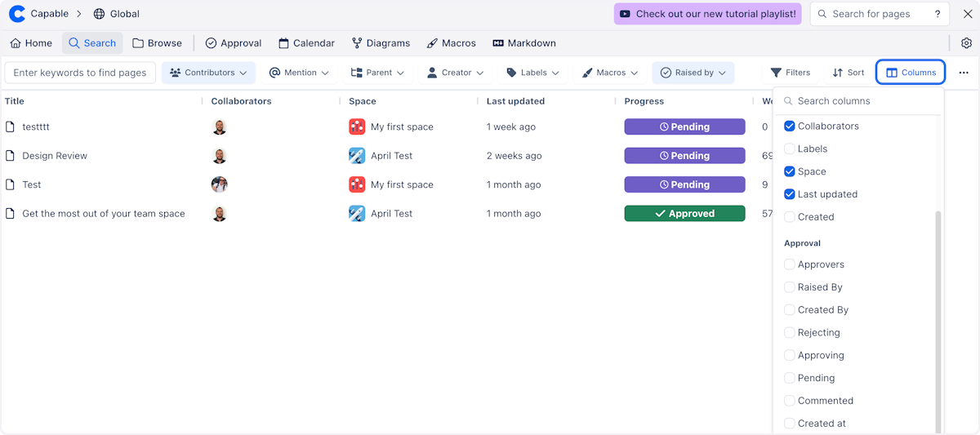
Task: Click the tutorial playlist banner button
Action: [707, 14]
